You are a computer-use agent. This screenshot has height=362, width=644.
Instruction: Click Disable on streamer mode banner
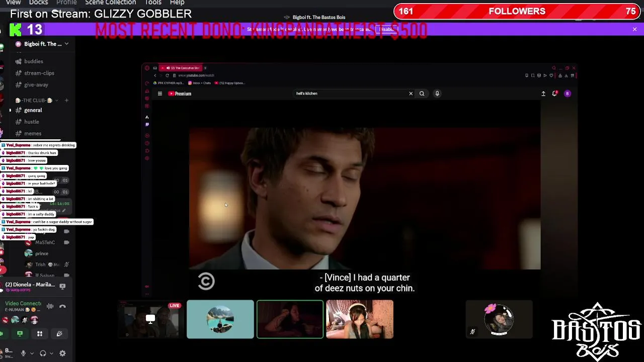tap(387, 29)
